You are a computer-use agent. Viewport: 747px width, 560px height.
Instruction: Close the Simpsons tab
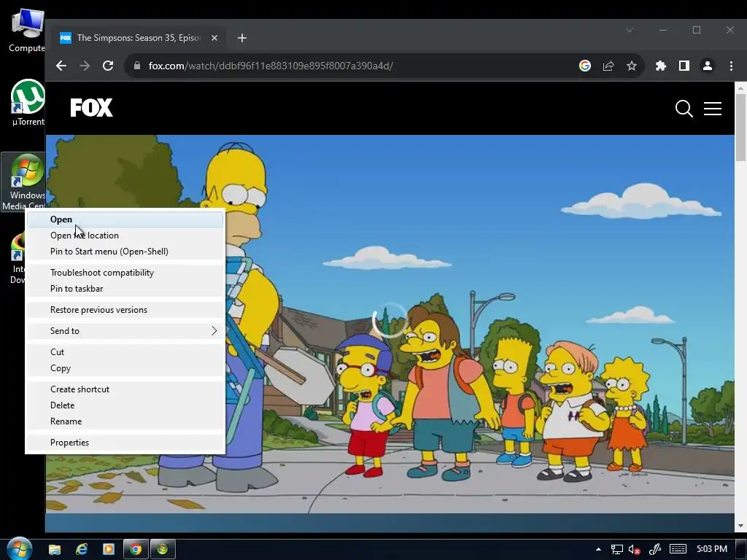214,38
